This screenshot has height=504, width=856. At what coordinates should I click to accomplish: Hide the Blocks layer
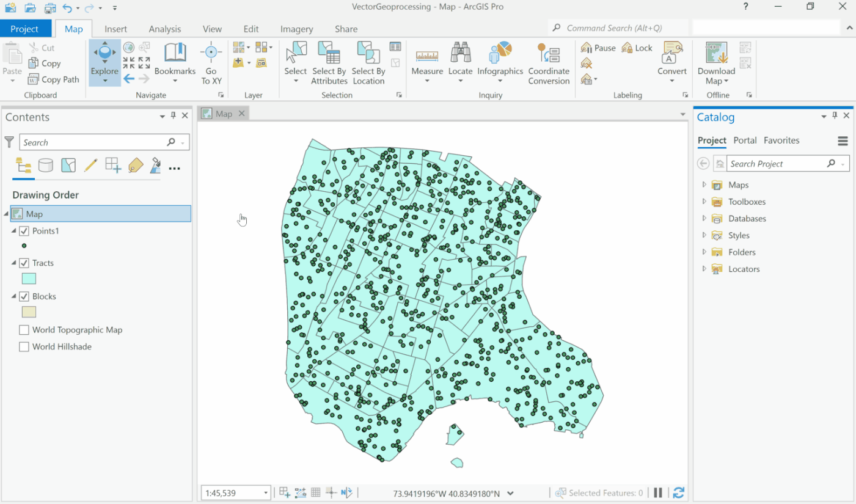24,296
